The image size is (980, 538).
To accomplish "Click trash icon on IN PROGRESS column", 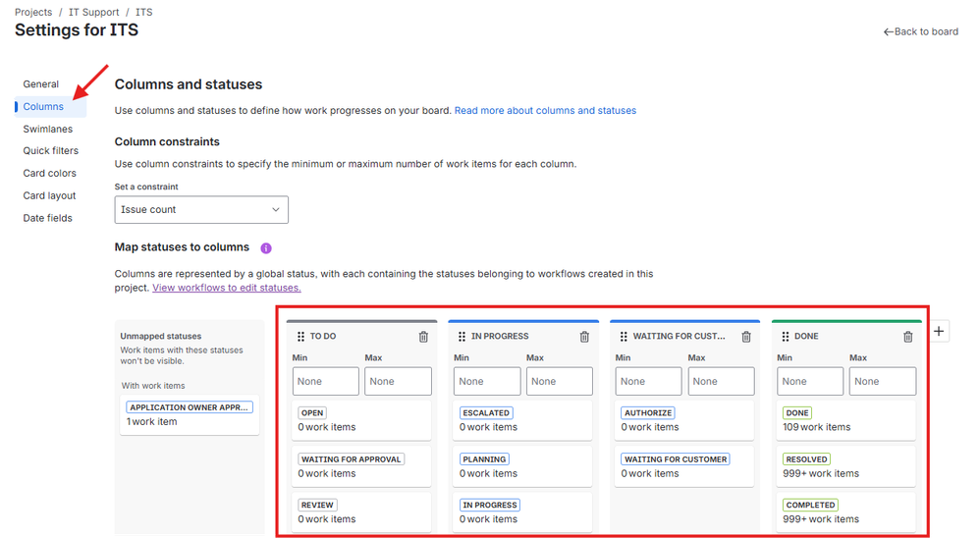I will (584, 337).
